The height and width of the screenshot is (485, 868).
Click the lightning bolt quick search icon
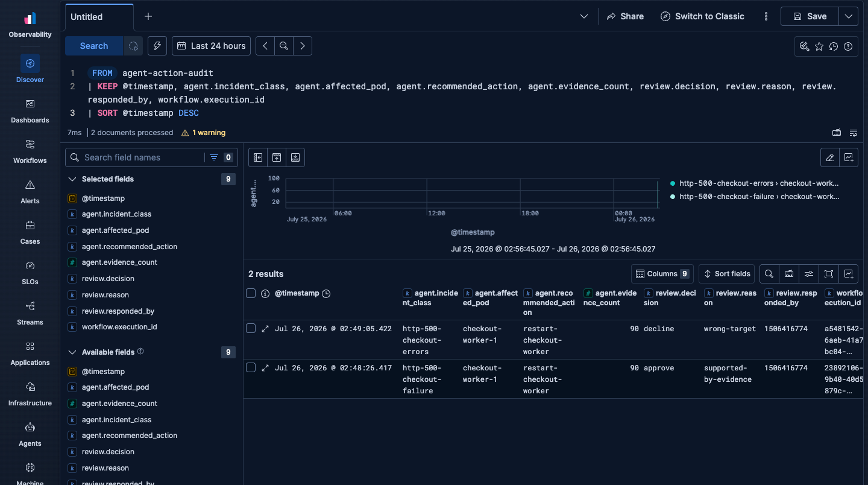tap(157, 46)
